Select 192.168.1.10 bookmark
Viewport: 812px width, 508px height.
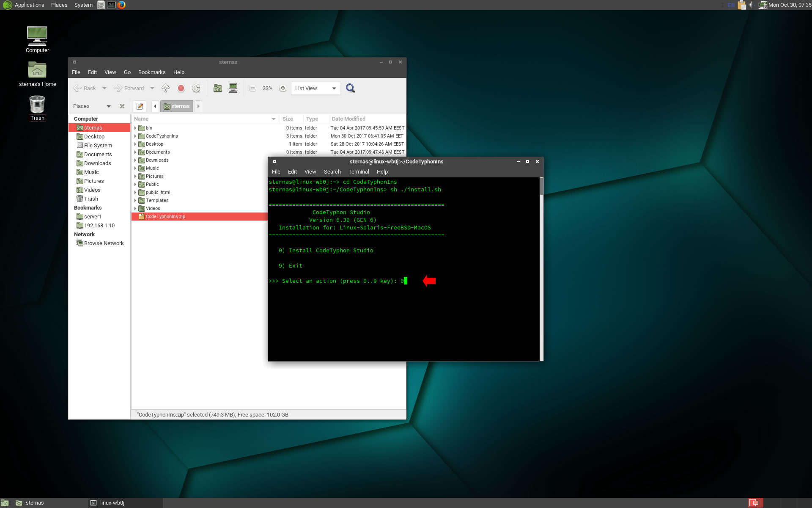coord(99,226)
